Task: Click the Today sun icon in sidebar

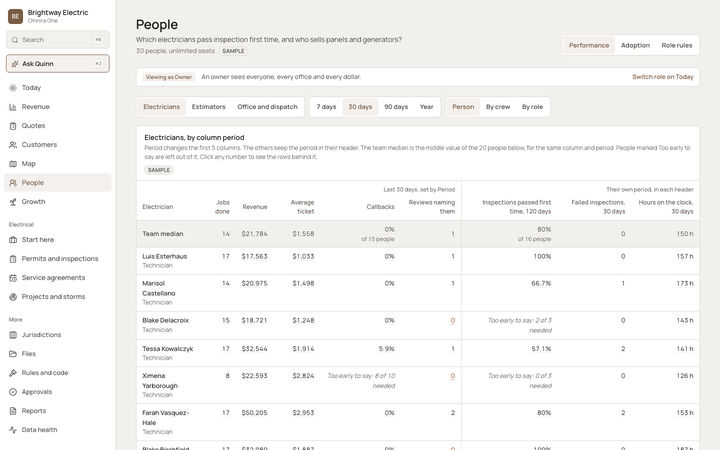Action: (x=13, y=88)
